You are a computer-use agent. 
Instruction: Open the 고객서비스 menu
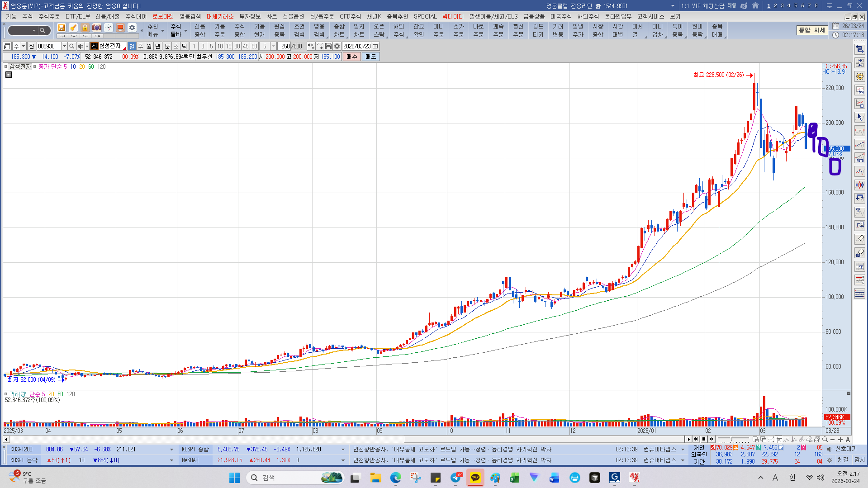click(x=650, y=16)
